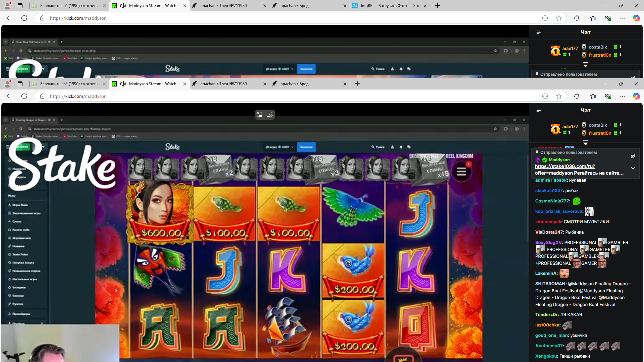644x362 pixels.
Task: Add page to favorites in front window
Action: point(559,96)
